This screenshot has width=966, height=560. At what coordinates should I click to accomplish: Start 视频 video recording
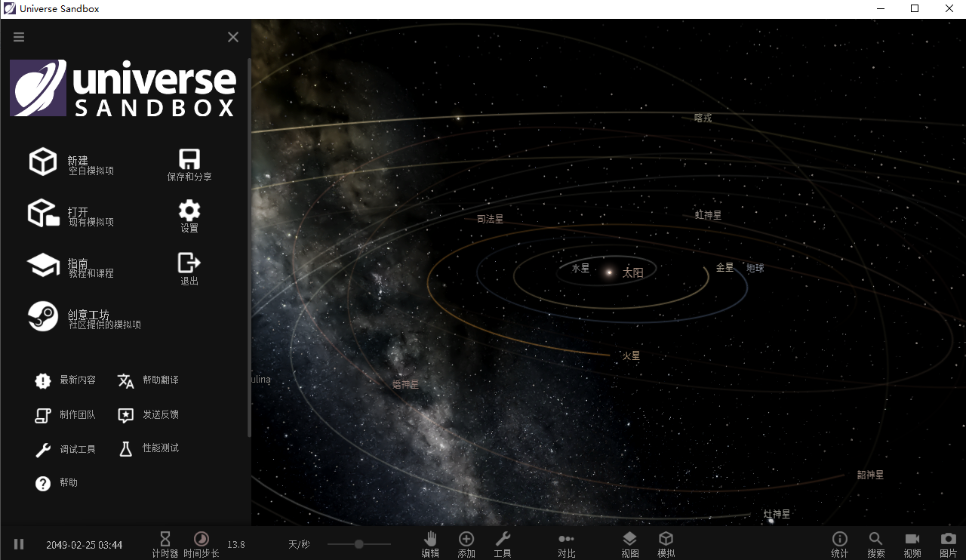pyautogui.click(x=912, y=544)
